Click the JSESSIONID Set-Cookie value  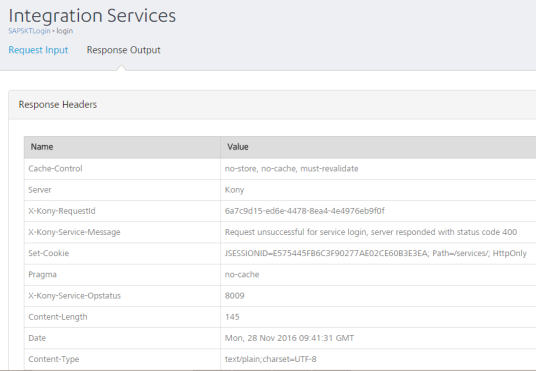(x=376, y=253)
